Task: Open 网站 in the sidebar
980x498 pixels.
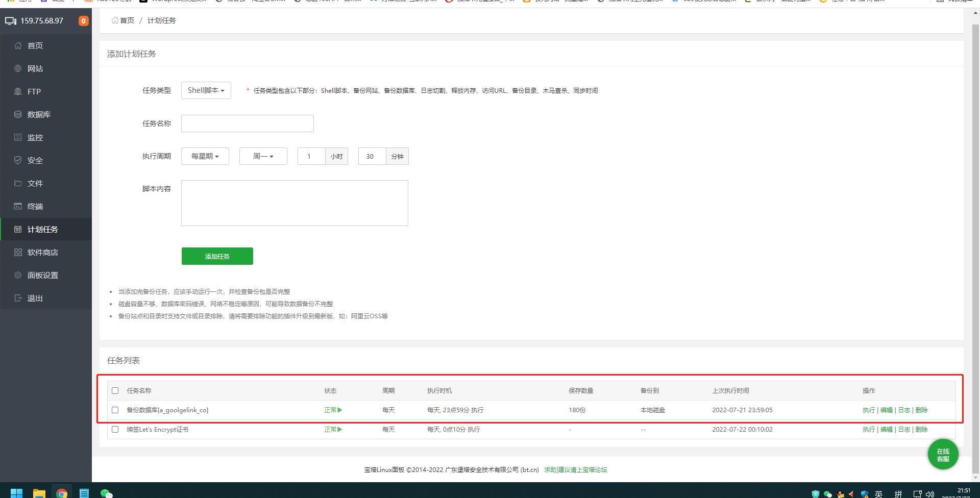Action: [x=46, y=68]
